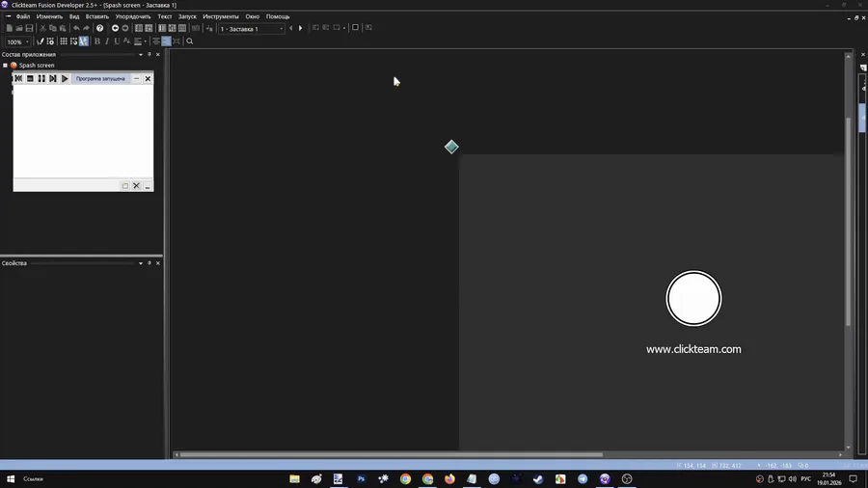Open Firefox from the taskbar
The height and width of the screenshot is (488, 868).
click(449, 479)
